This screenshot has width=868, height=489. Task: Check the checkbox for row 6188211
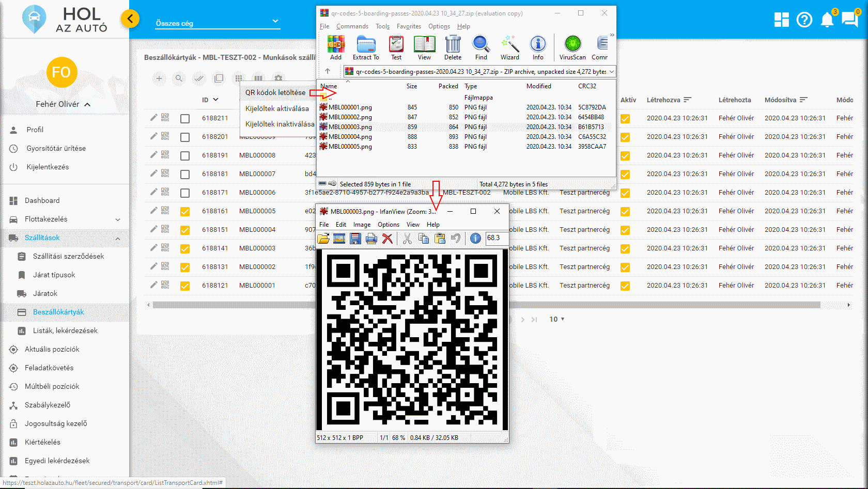point(185,119)
